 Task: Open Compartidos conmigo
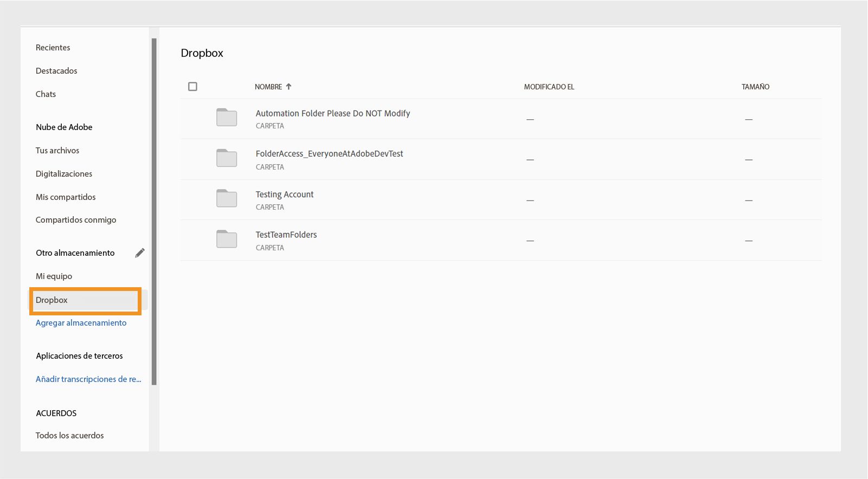tap(76, 220)
